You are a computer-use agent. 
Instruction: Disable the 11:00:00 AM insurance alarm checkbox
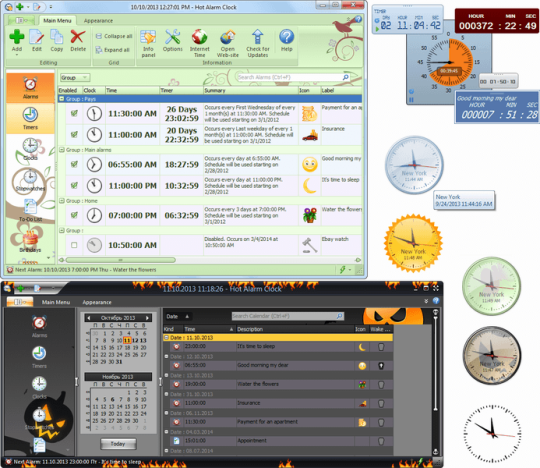point(74,135)
